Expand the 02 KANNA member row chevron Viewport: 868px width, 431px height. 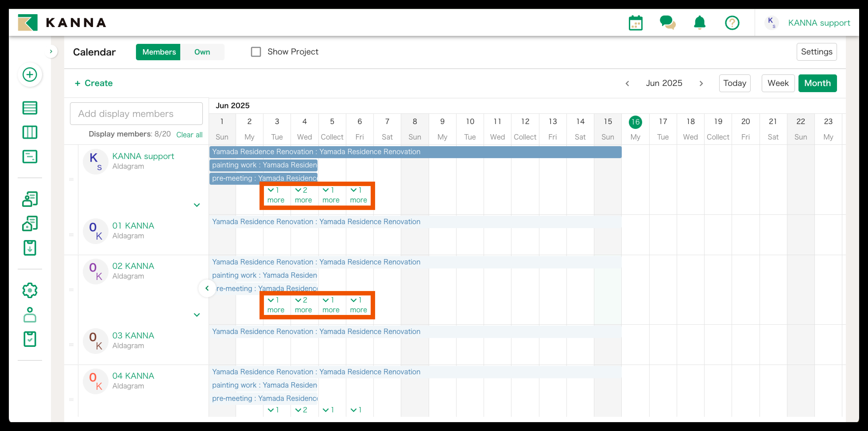197,315
